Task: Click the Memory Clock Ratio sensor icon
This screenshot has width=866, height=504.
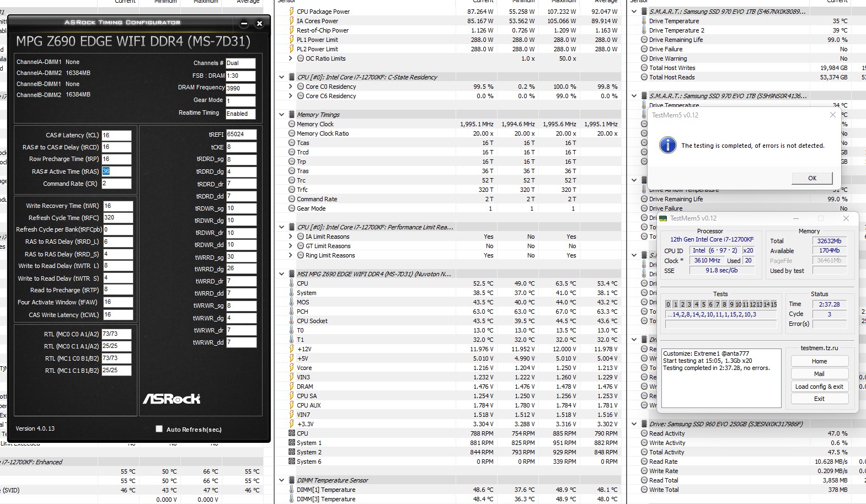Action: pos(292,133)
